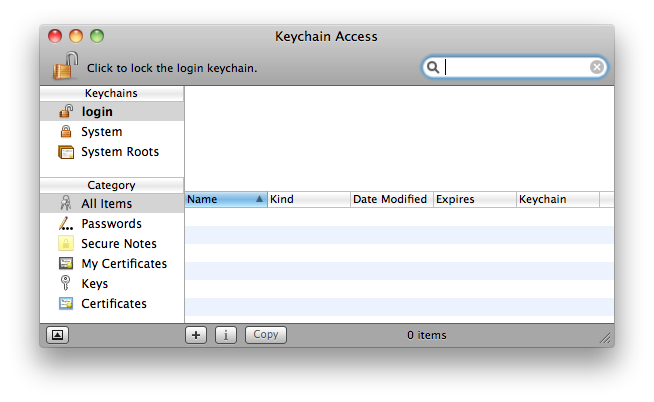Sort by the Kind column

pyautogui.click(x=306, y=199)
